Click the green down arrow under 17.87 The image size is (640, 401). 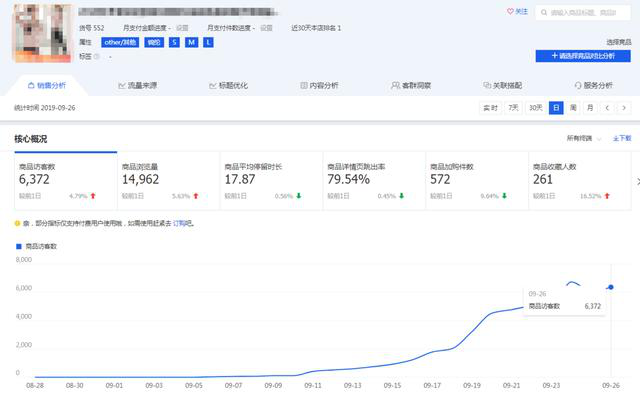[299, 196]
